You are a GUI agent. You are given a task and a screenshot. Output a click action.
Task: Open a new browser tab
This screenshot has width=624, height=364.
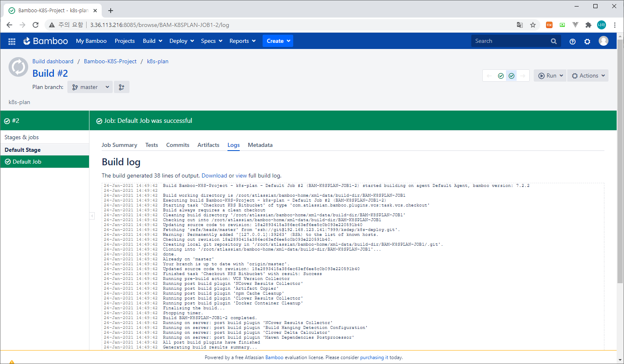point(111,11)
